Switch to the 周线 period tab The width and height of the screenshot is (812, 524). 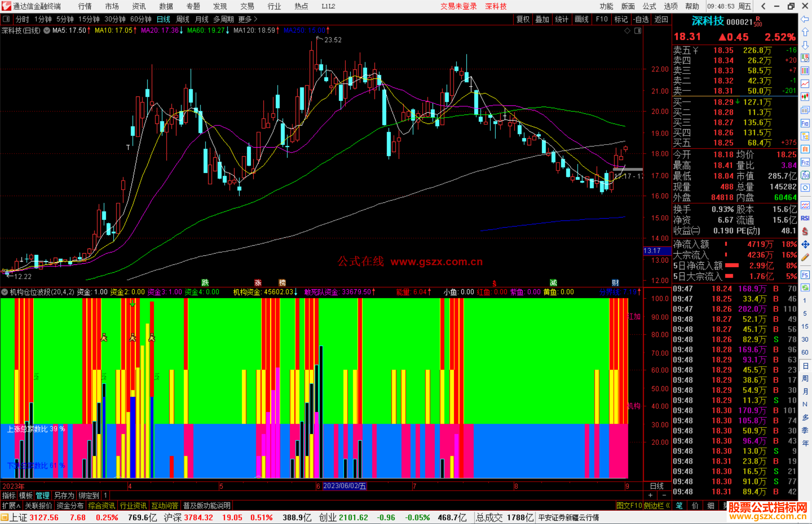point(183,19)
